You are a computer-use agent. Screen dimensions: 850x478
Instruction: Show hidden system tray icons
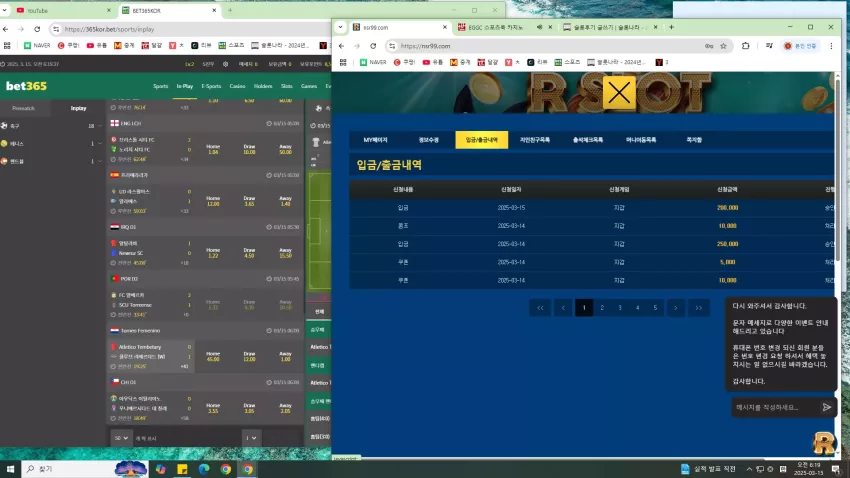point(749,469)
